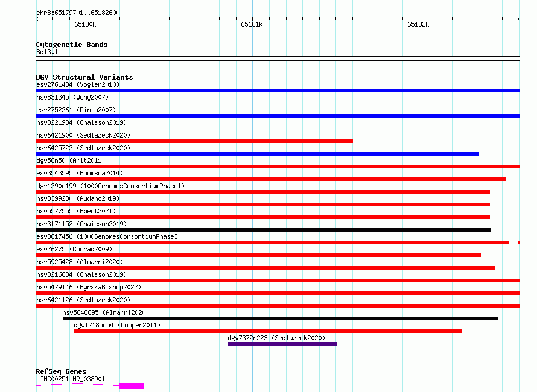Open the dgv58n50 (Arlt2011) label
The width and height of the screenshot is (537, 392).
coord(71,160)
